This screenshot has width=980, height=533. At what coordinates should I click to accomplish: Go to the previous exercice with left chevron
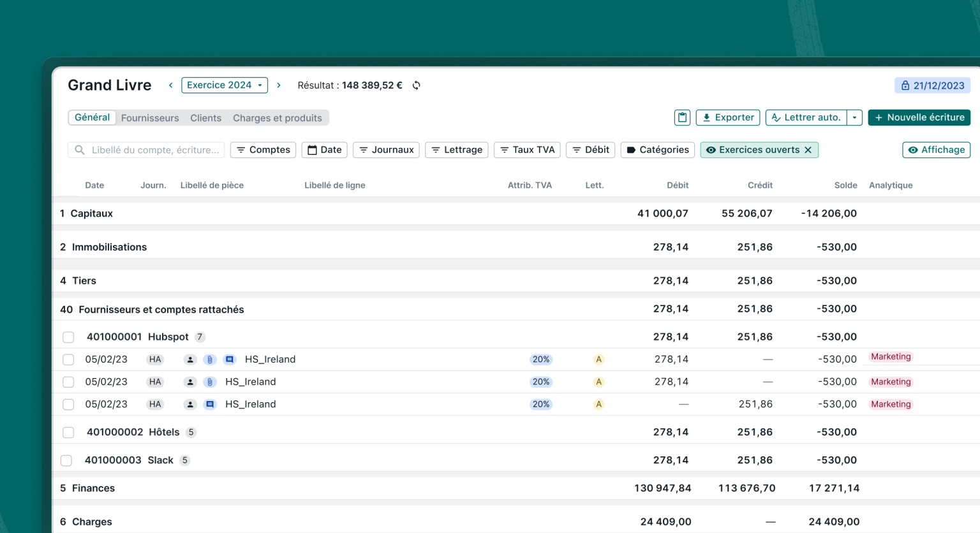[171, 85]
